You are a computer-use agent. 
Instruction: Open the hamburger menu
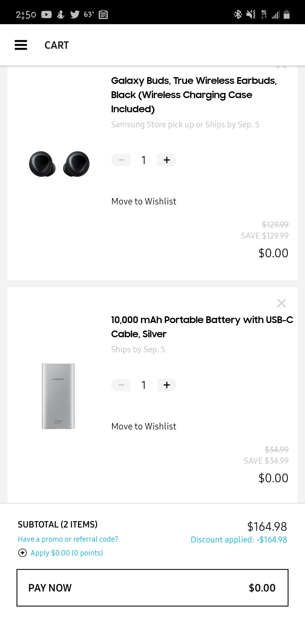(21, 45)
